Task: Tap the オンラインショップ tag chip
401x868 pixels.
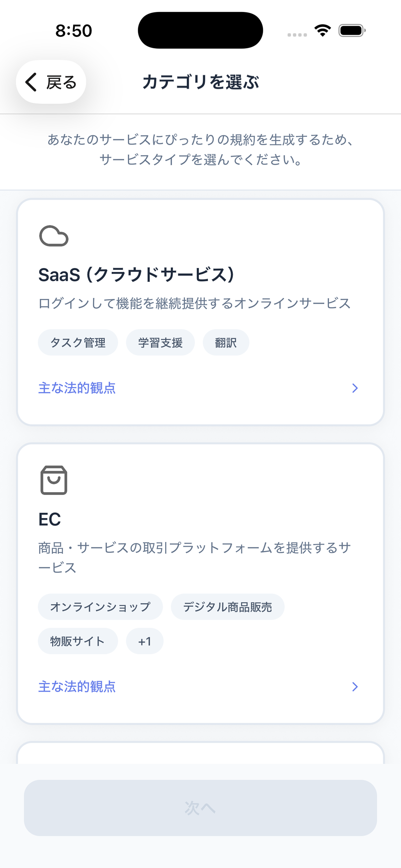Action: coord(100,606)
